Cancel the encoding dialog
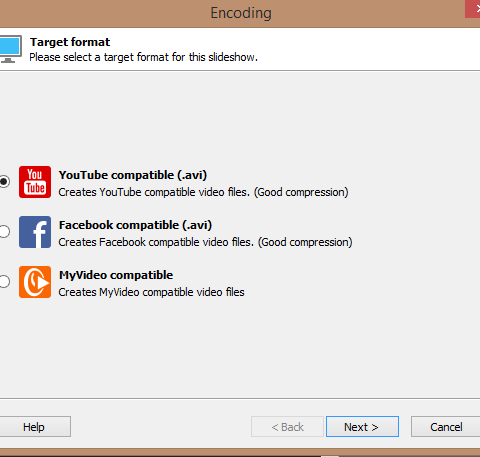 [446, 427]
